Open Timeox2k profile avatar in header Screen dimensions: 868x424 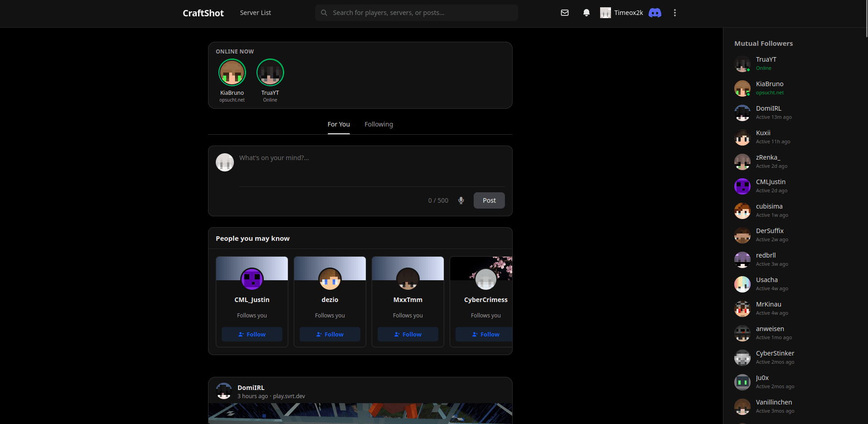pyautogui.click(x=605, y=13)
